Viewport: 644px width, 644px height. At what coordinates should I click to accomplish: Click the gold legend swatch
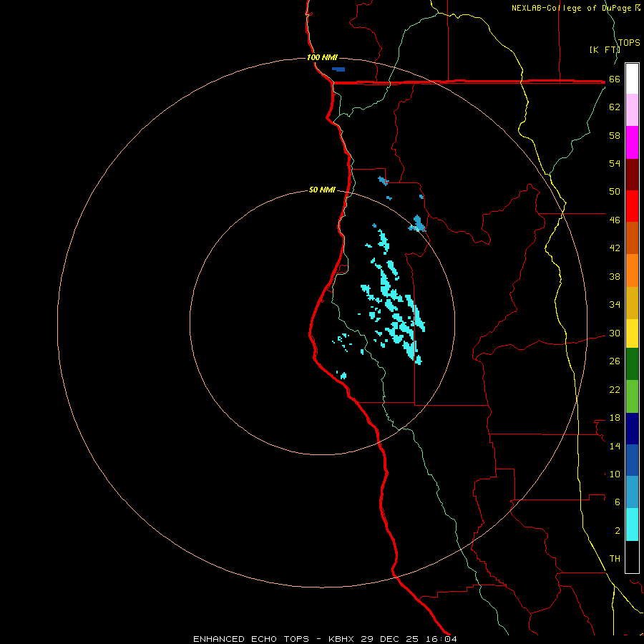pyautogui.click(x=632, y=303)
